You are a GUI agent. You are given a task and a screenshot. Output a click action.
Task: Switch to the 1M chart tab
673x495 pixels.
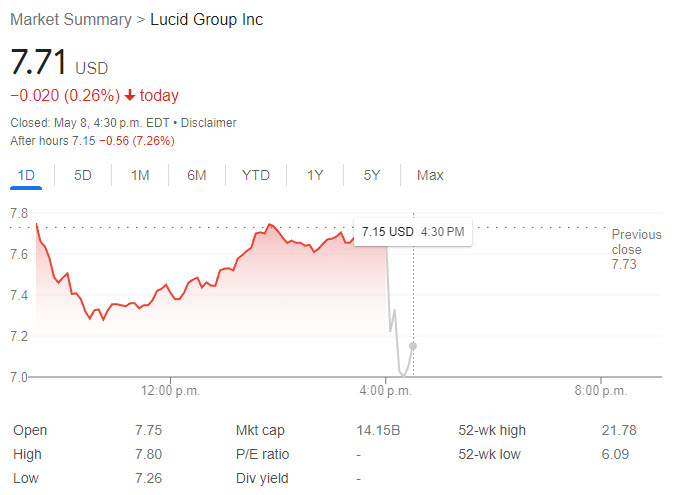pos(140,175)
